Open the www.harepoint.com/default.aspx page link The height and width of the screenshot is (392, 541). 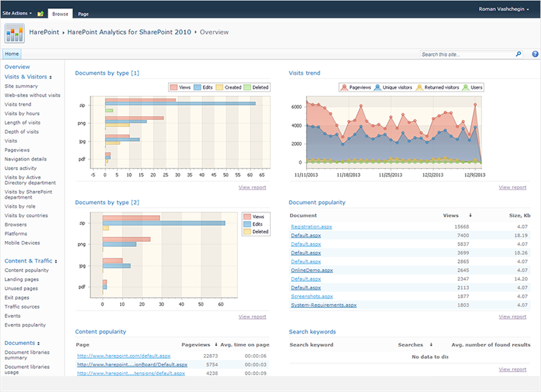[124, 356]
